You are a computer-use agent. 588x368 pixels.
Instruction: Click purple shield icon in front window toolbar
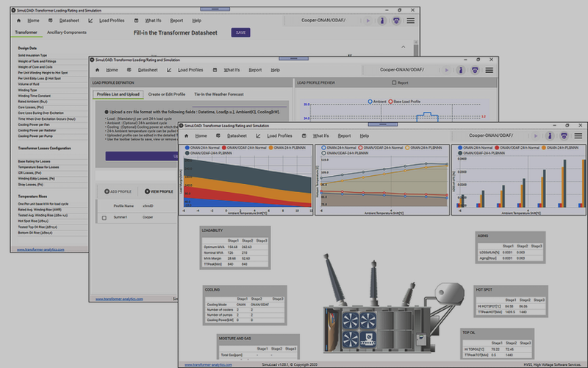tap(564, 136)
